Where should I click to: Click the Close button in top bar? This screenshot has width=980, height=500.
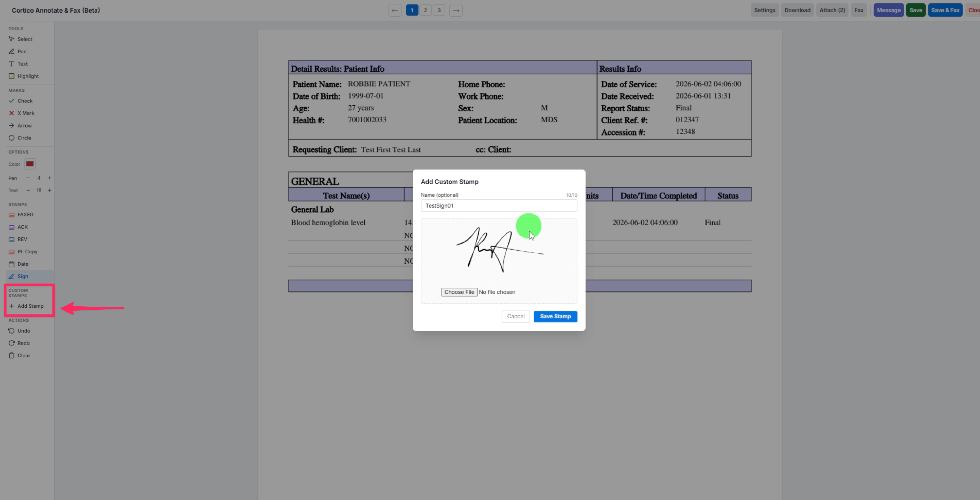pos(973,10)
